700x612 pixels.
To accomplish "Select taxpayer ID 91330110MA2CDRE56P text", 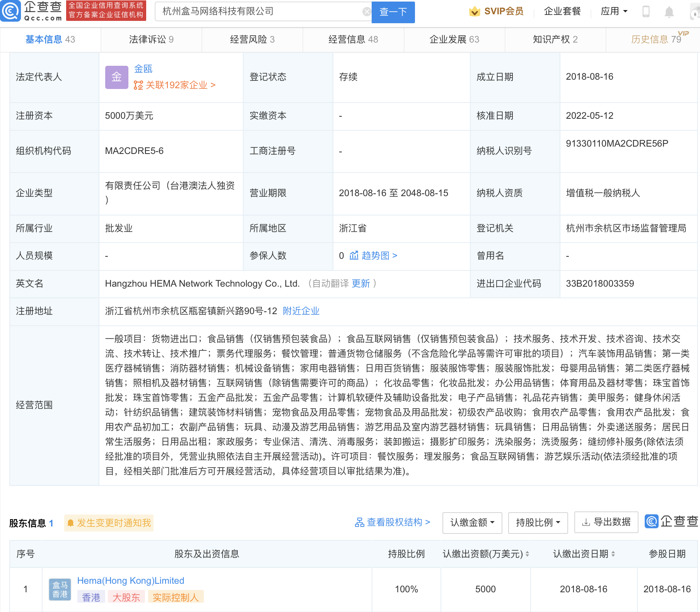I will (x=617, y=144).
